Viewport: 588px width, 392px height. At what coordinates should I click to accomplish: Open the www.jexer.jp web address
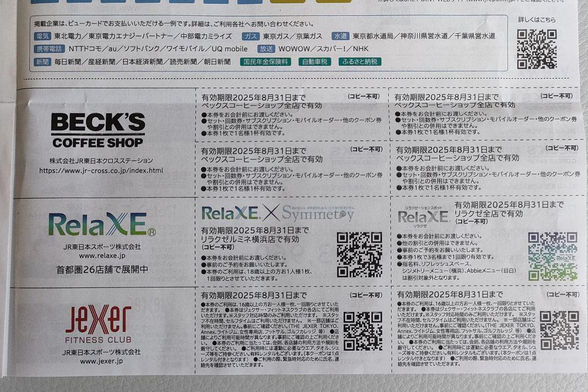click(101, 362)
